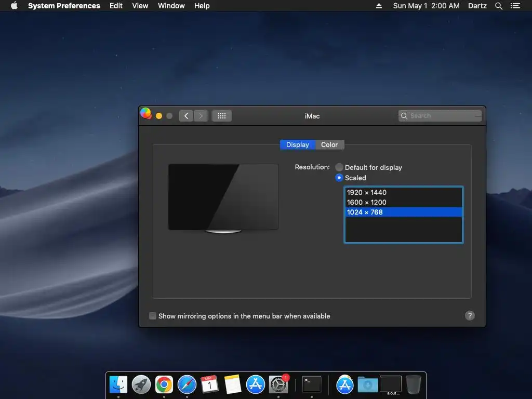This screenshot has height=399, width=532.
Task: Open the help question mark button
Action: (x=470, y=316)
